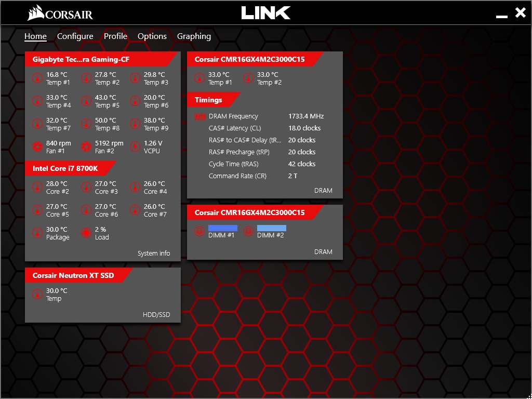532x399 pixels.
Task: Click the RAS# Precharge (tRP) label
Action: click(x=239, y=152)
